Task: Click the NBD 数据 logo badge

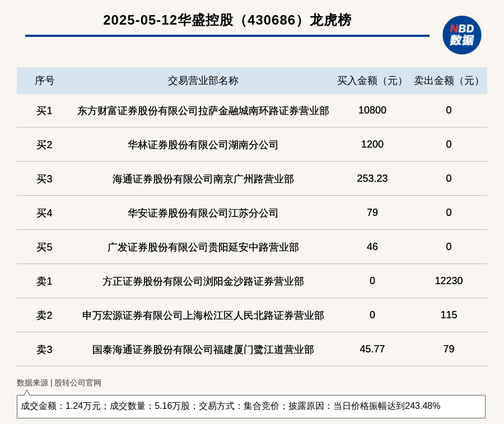Action: click(462, 35)
